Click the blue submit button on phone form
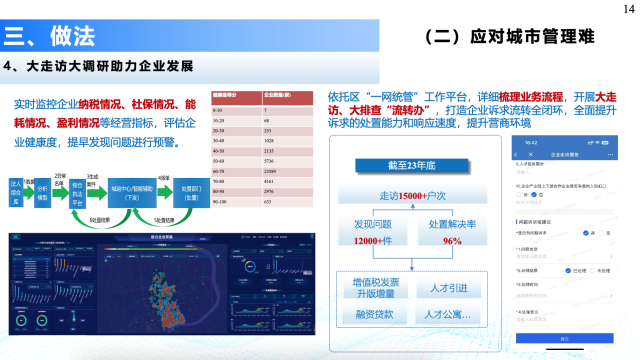This screenshot has height=360, width=640. point(564,338)
